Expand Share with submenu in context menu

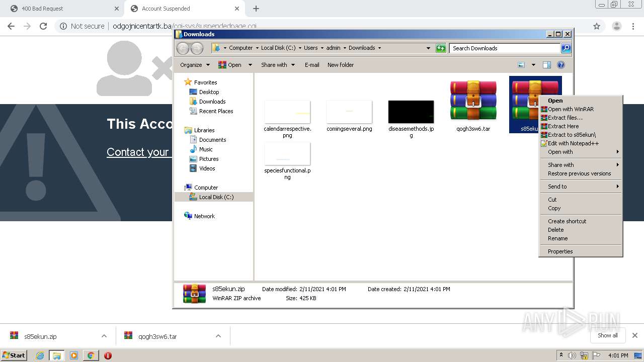(581, 165)
